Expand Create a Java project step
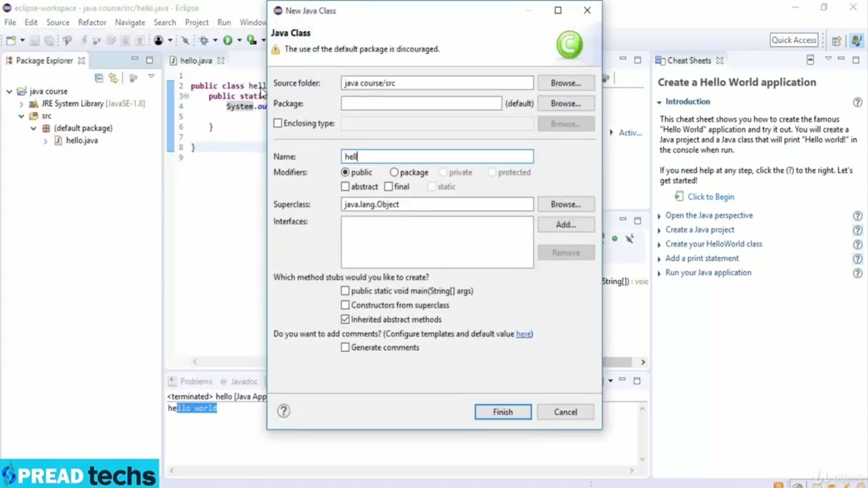This screenshot has height=488, width=868. (659, 230)
